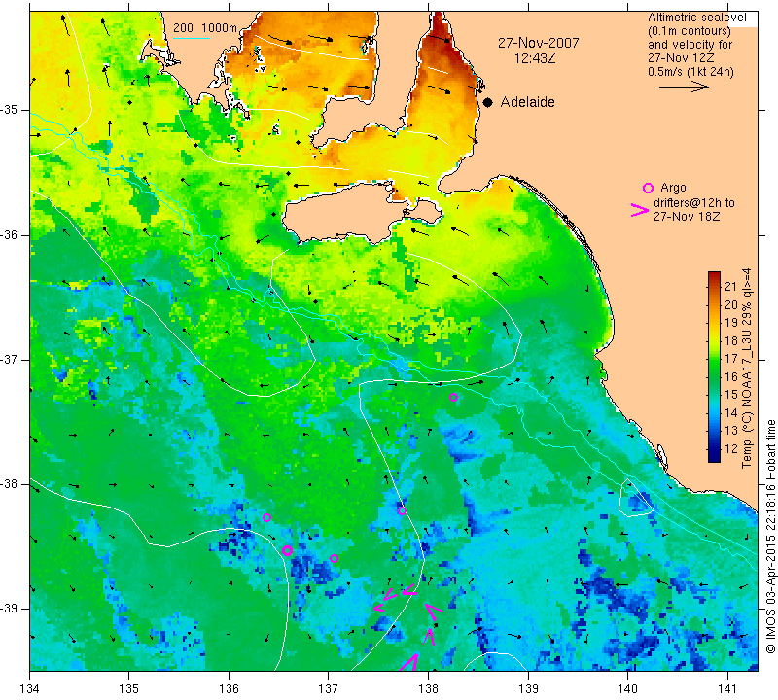Select the time text 12:43Z

535,58
